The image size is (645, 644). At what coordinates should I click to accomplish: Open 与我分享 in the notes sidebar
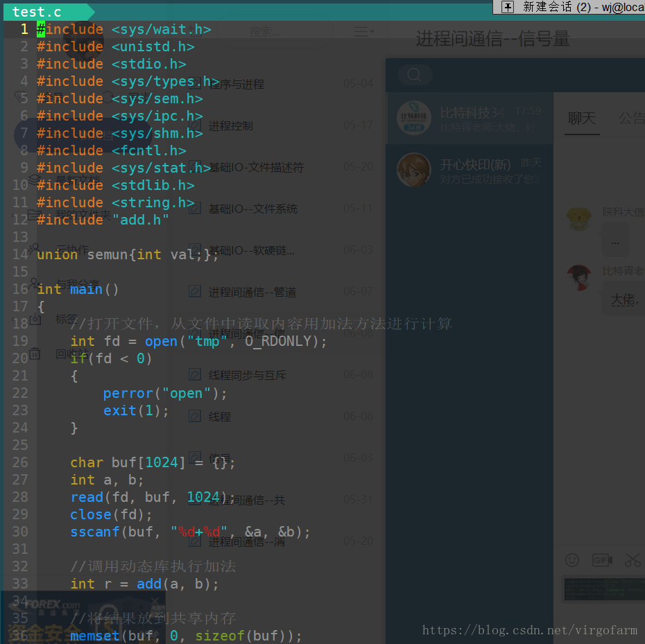click(78, 284)
